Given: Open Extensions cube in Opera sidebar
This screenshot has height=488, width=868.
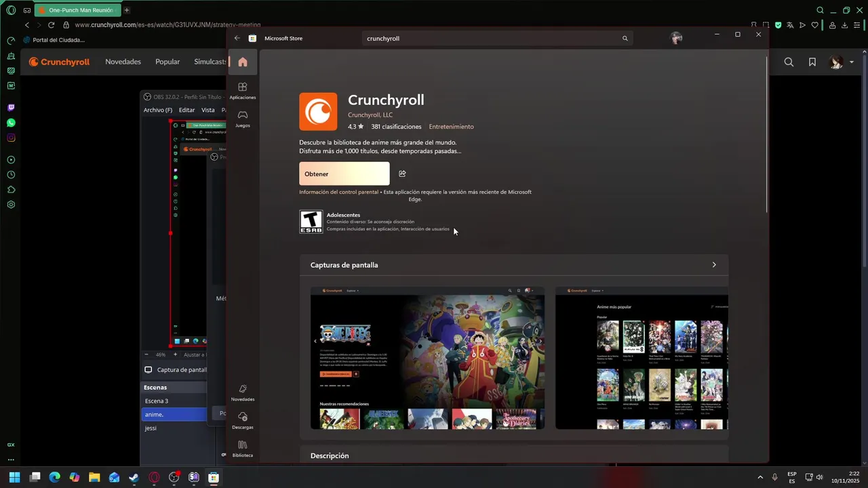Looking at the screenshot, I should point(11,190).
